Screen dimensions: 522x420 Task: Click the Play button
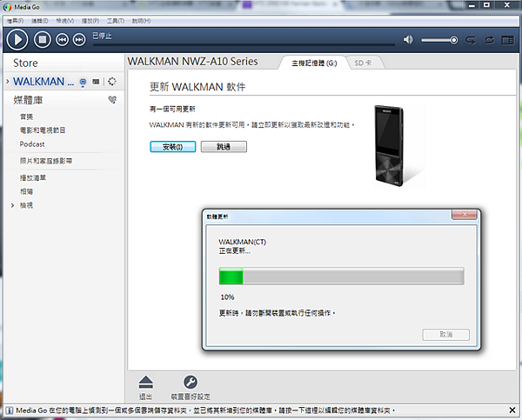17,40
